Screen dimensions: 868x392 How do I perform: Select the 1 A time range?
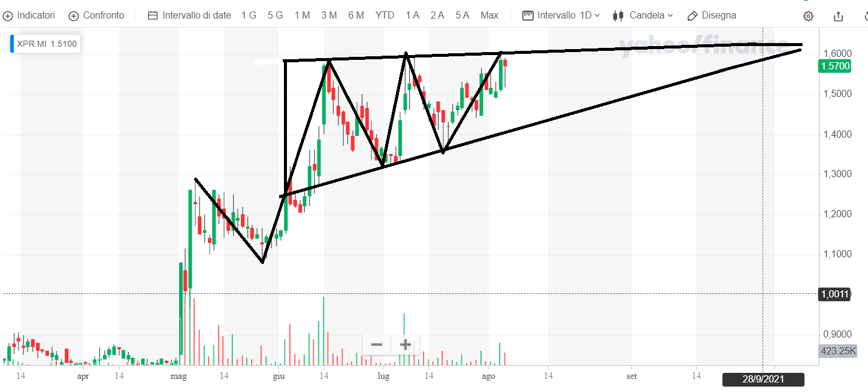(x=412, y=16)
